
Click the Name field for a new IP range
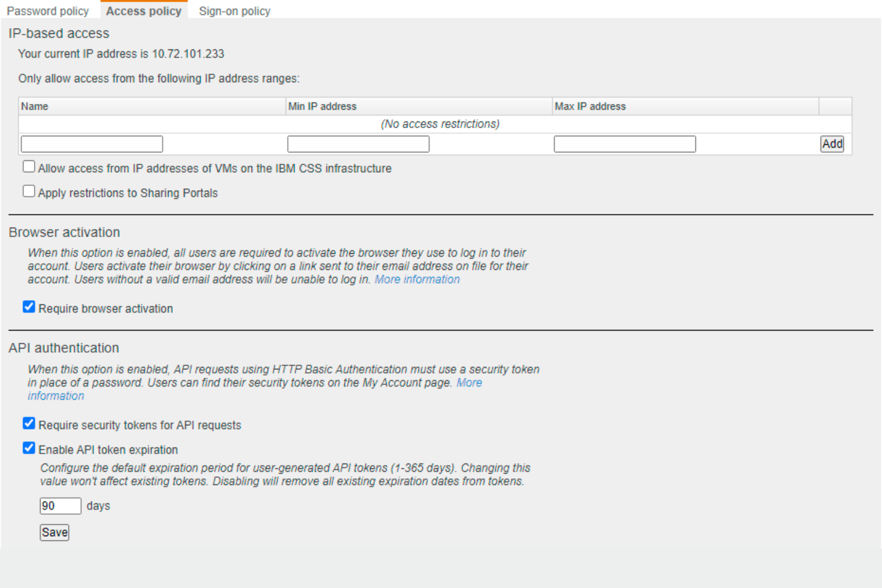click(x=91, y=144)
